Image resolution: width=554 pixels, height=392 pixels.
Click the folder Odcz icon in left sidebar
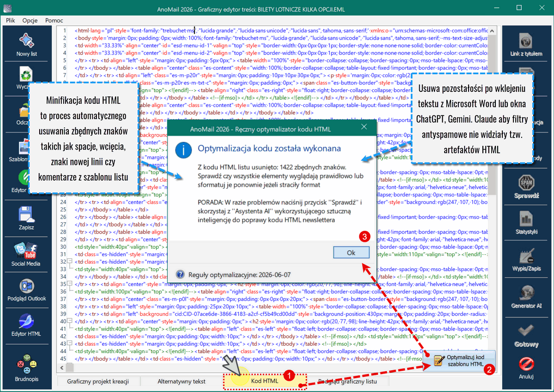pyautogui.click(x=24, y=111)
